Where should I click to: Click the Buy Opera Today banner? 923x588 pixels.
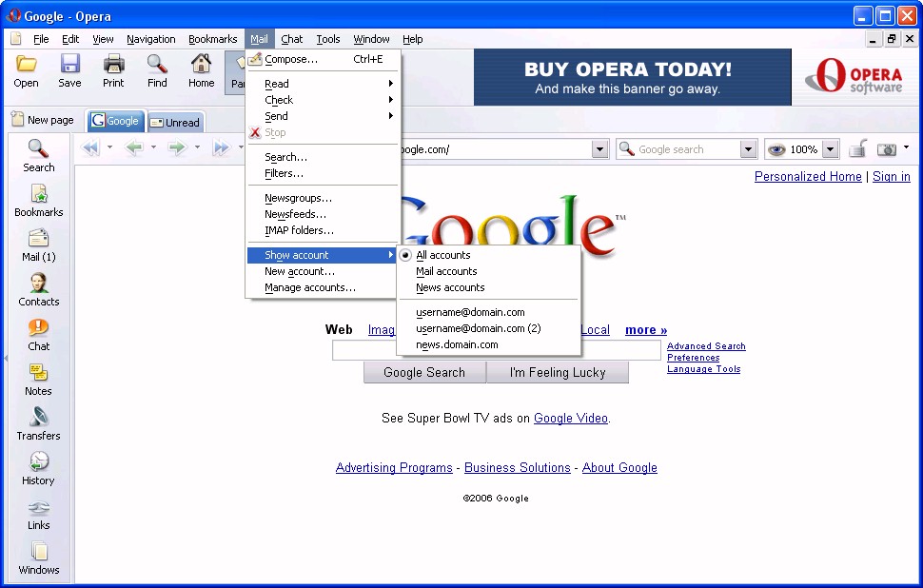coord(632,77)
